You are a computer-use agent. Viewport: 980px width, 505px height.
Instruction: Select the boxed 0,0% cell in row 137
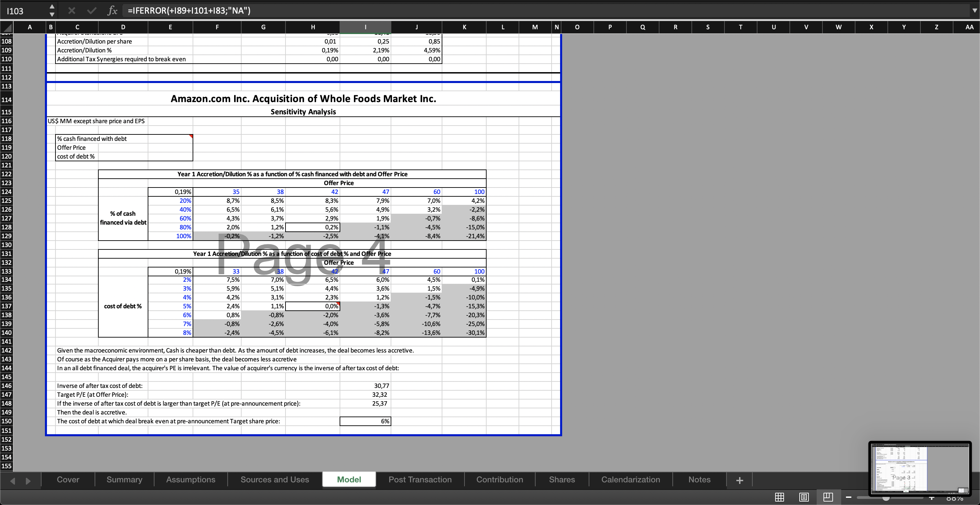click(x=312, y=306)
